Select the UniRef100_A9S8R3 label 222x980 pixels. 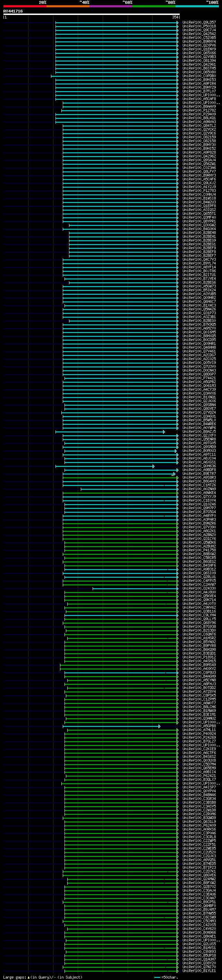199,477
